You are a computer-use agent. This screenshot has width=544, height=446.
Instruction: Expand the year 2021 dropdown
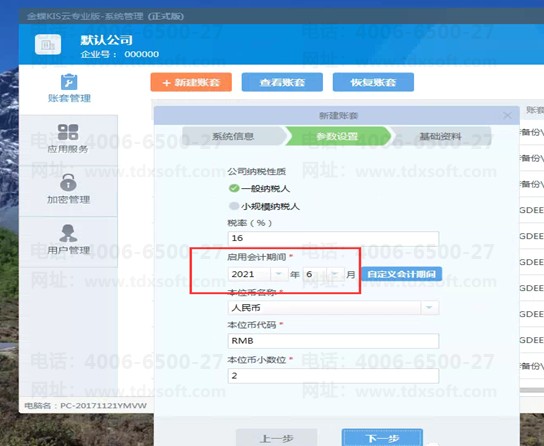pyautogui.click(x=279, y=274)
